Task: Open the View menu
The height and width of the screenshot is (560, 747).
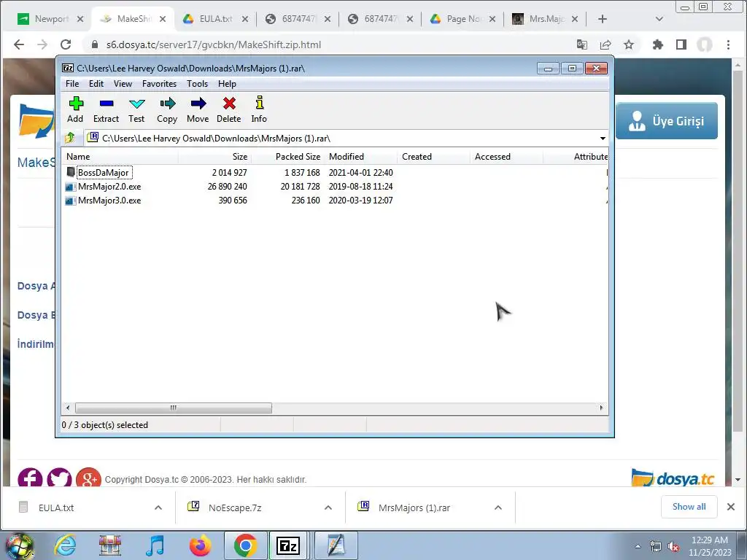Action: [x=123, y=84]
